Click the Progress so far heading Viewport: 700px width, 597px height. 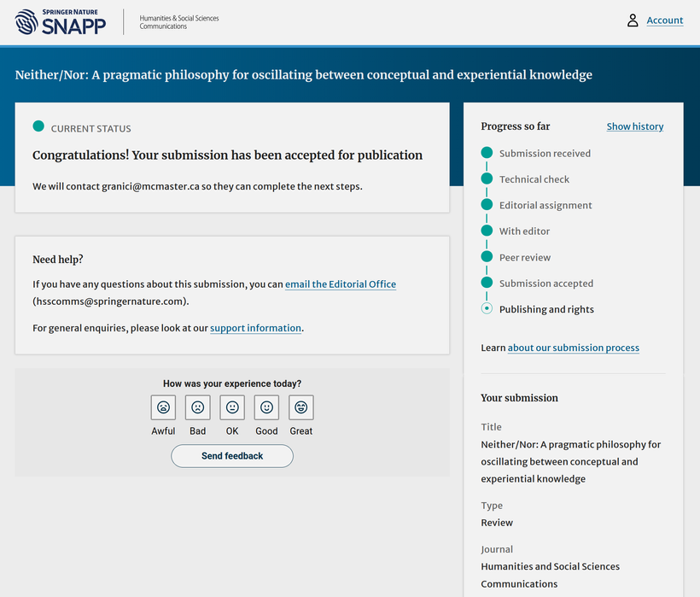coord(515,126)
